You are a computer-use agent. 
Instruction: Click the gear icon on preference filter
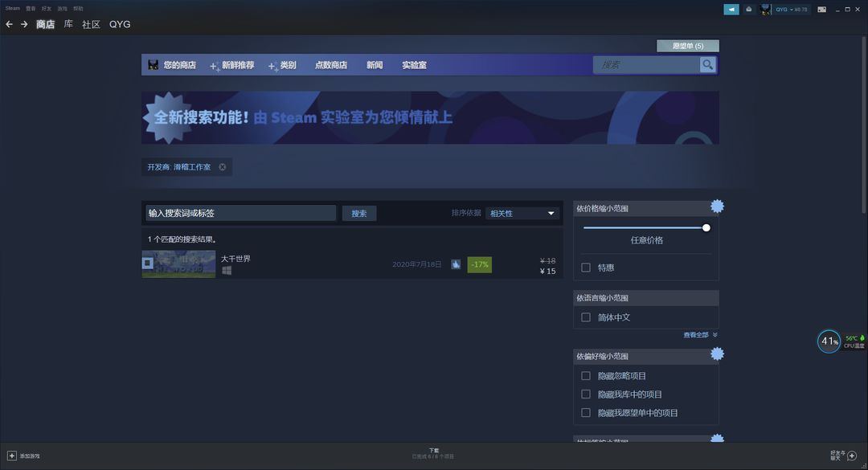pos(717,354)
